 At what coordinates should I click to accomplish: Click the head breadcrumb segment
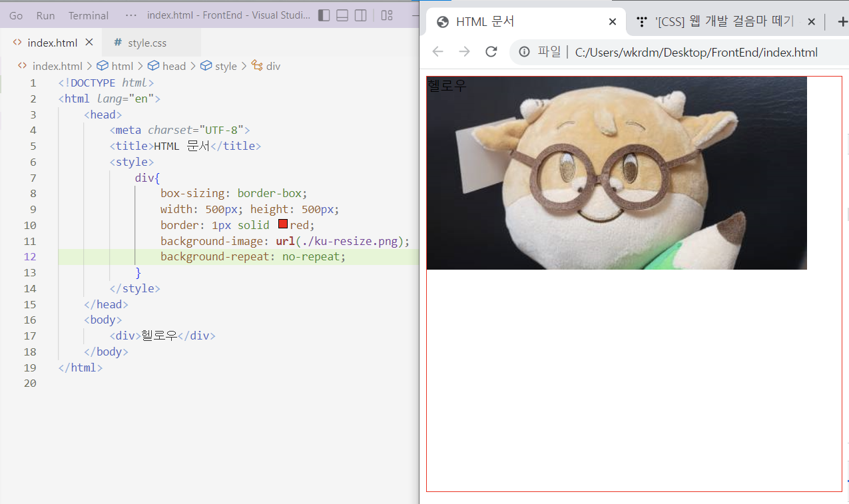166,66
